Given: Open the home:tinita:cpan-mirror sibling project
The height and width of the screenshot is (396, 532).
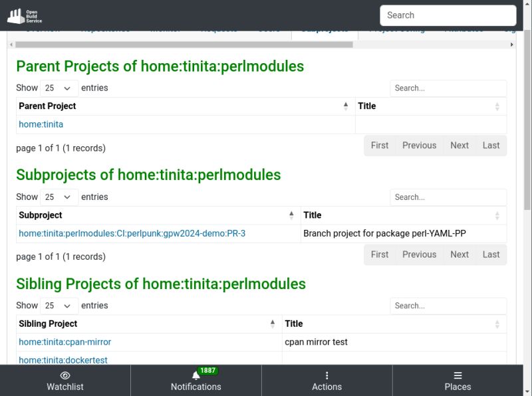Looking at the screenshot, I should pos(65,342).
